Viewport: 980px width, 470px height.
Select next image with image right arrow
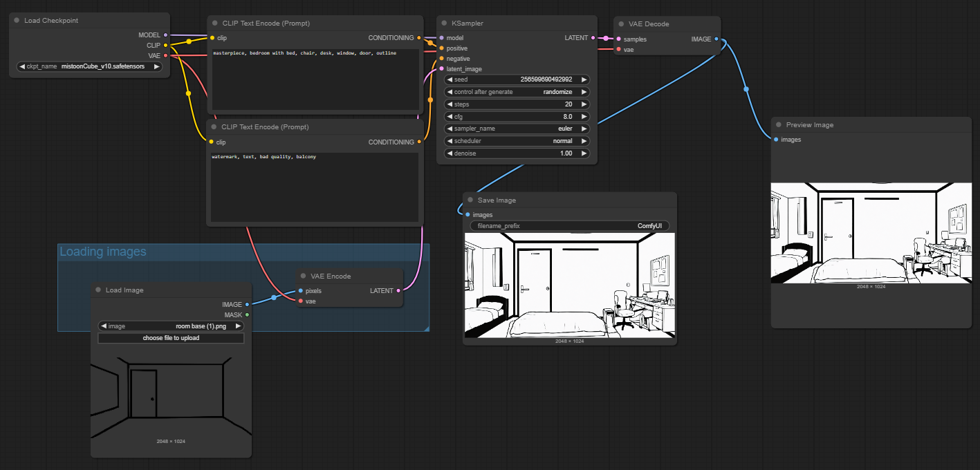click(239, 326)
